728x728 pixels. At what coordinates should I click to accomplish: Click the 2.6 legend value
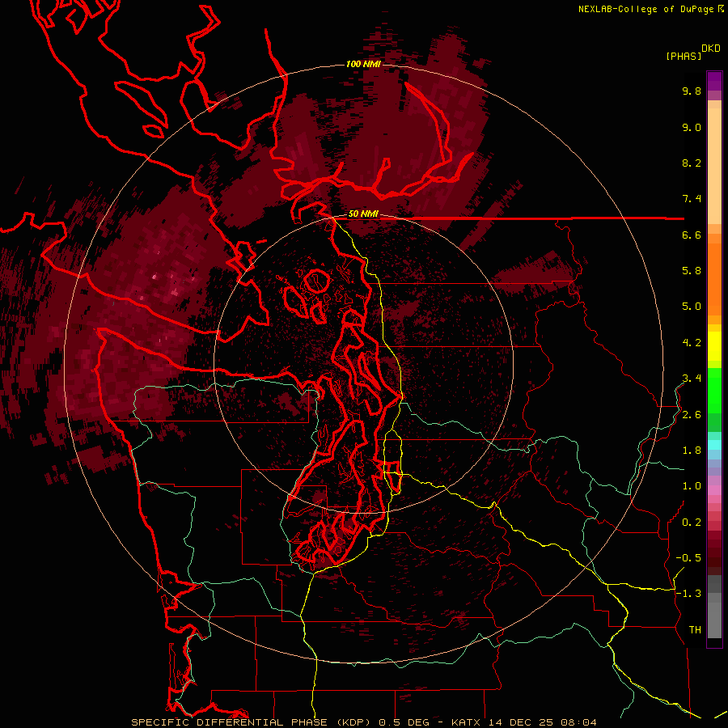(692, 415)
